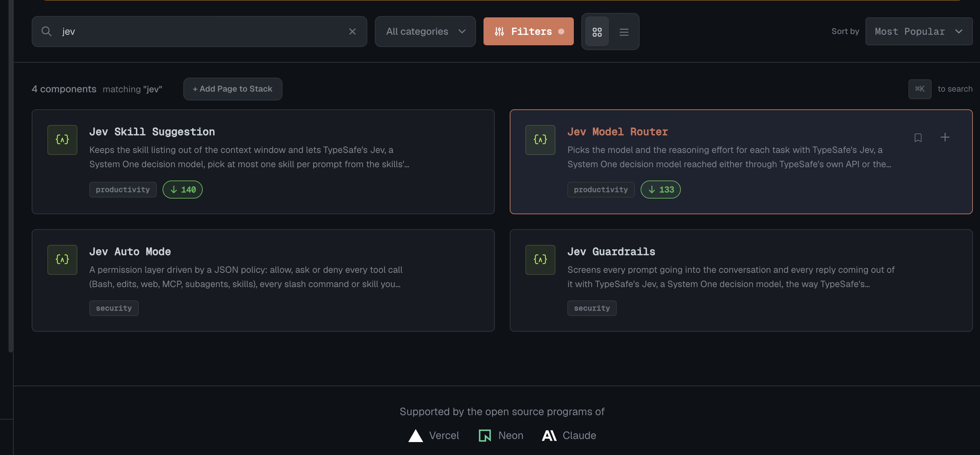Click Add Page to Stack button

[232, 89]
